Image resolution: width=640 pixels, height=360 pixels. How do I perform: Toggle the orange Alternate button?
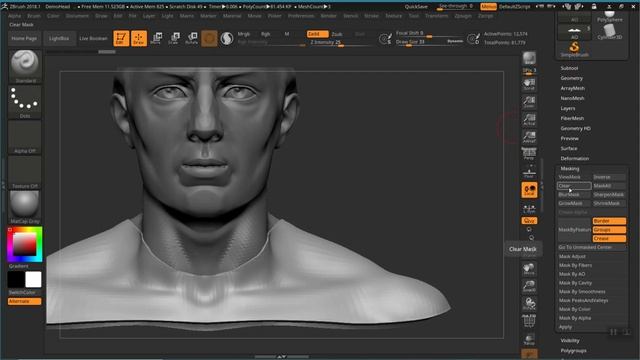coord(24,301)
